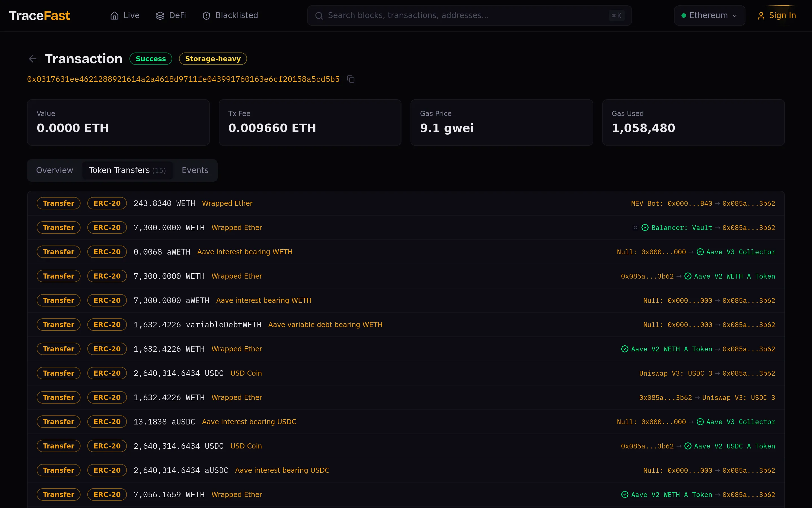This screenshot has width=812, height=508.
Task: Open the Aave interest bearing USDC link in 13.1838 row
Action: (x=249, y=422)
